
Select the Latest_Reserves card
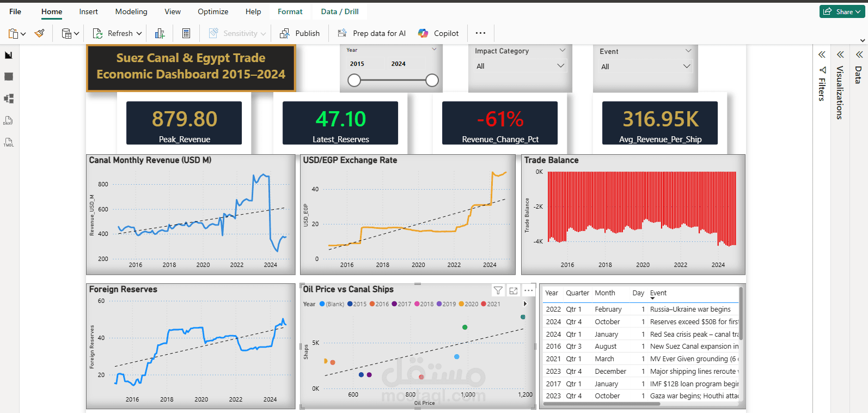point(340,123)
